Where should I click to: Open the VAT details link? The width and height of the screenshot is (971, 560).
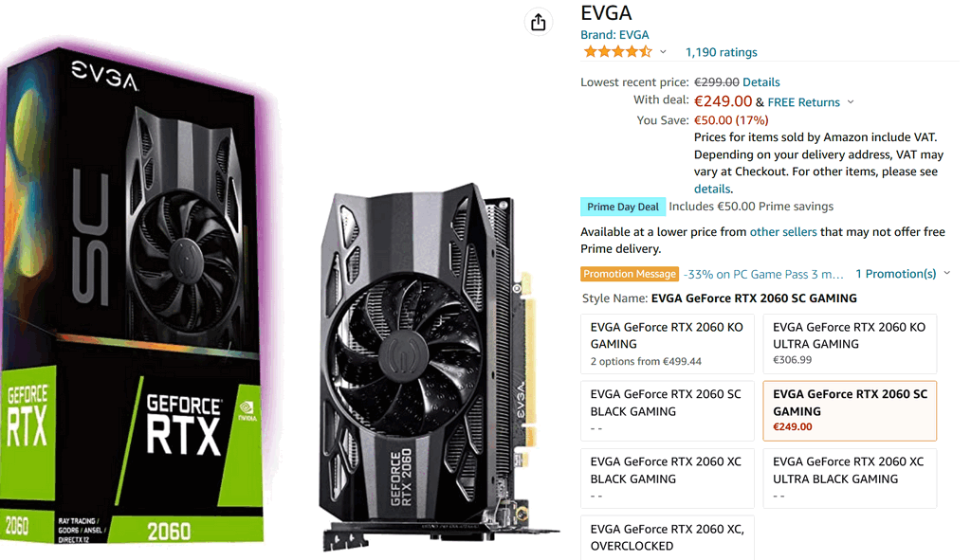tap(711, 189)
